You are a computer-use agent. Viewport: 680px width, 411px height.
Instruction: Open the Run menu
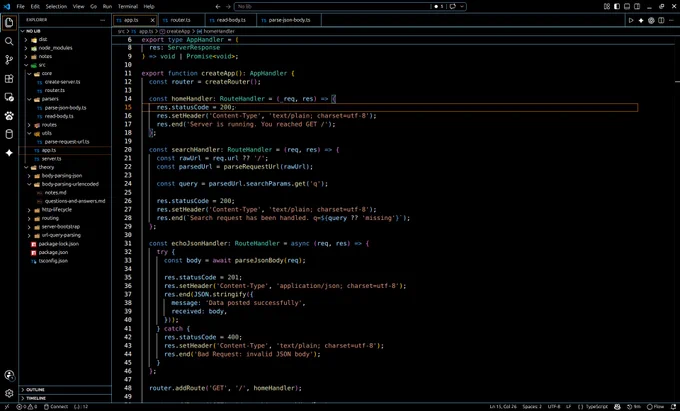107,7
